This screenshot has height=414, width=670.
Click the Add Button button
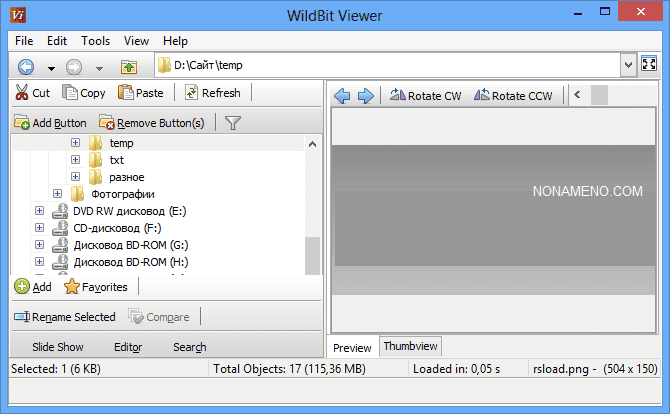(x=51, y=123)
